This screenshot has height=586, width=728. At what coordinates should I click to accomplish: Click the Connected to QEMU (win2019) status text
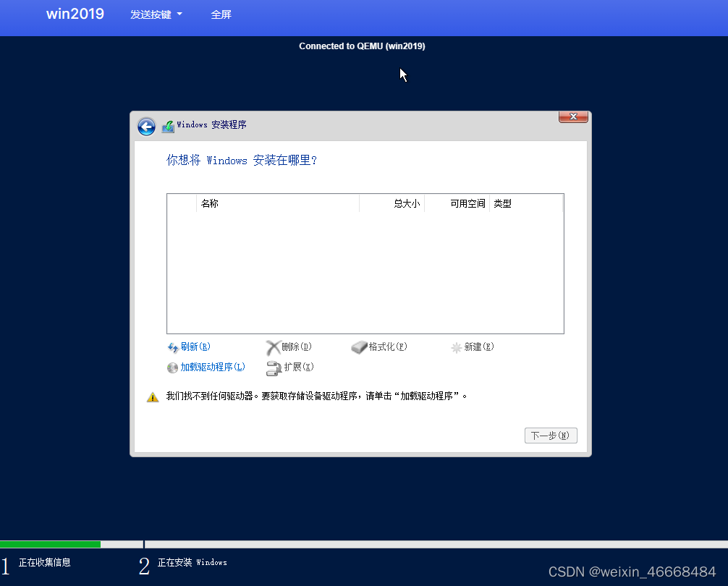click(362, 46)
